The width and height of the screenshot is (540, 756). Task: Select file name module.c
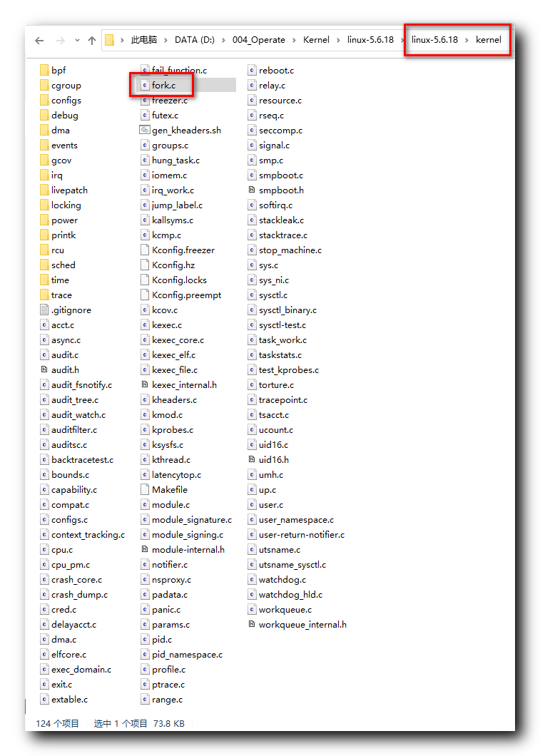(x=170, y=504)
